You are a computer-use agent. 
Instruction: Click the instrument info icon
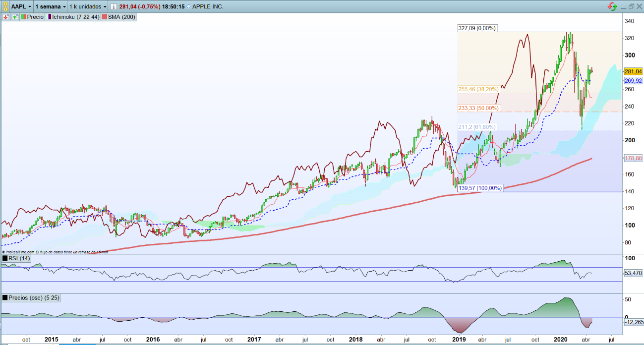click(114, 7)
